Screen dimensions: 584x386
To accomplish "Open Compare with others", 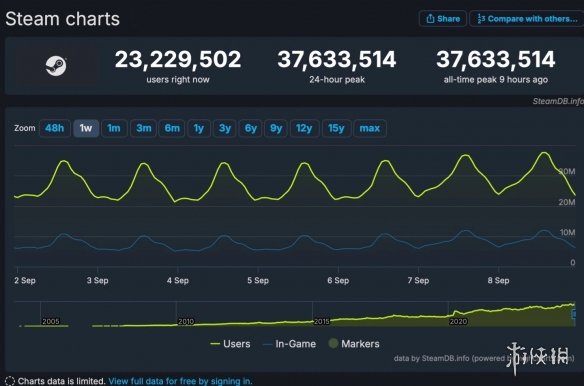I will point(527,19).
